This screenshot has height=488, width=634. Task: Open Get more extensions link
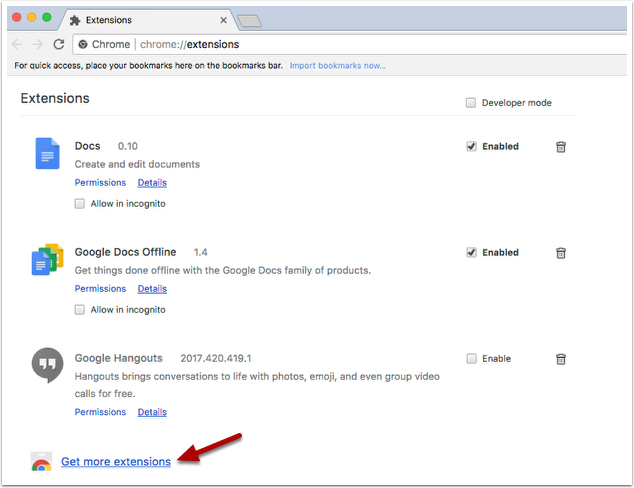[115, 462]
